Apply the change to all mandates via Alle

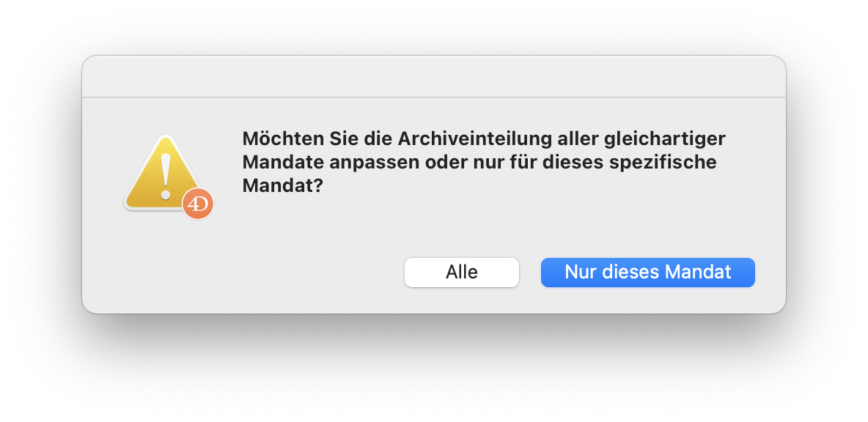[462, 272]
